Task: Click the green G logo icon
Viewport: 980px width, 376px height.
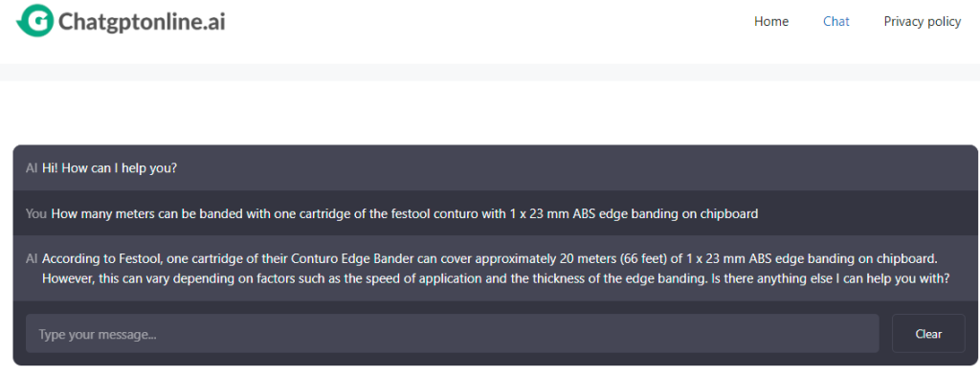Action: tap(35, 21)
